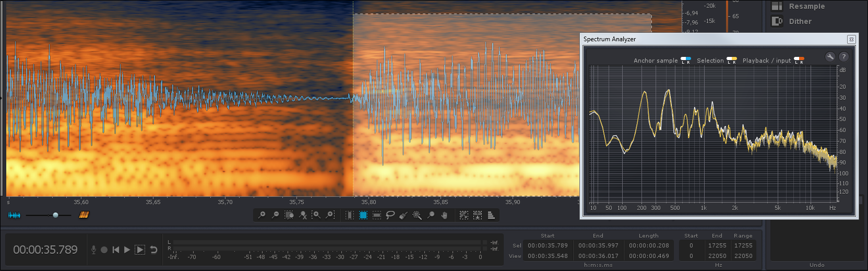Screen dimensions: 868x271
Task: Toggle Selection L/R trace
Action: coord(732,60)
